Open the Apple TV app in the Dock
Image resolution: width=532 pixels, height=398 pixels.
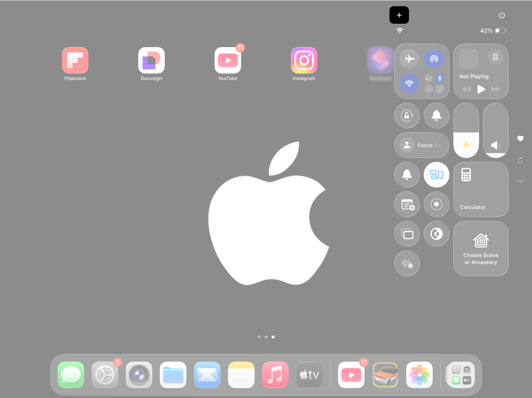click(x=309, y=375)
